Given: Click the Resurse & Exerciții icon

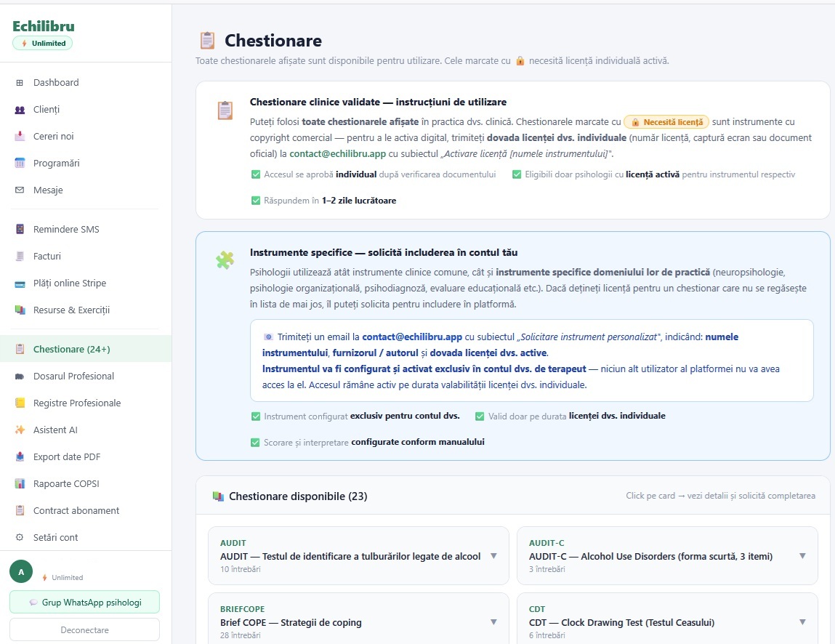Looking at the screenshot, I should (x=20, y=310).
